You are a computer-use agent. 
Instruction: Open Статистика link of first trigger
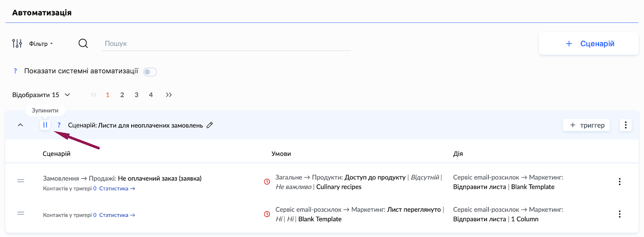117,189
